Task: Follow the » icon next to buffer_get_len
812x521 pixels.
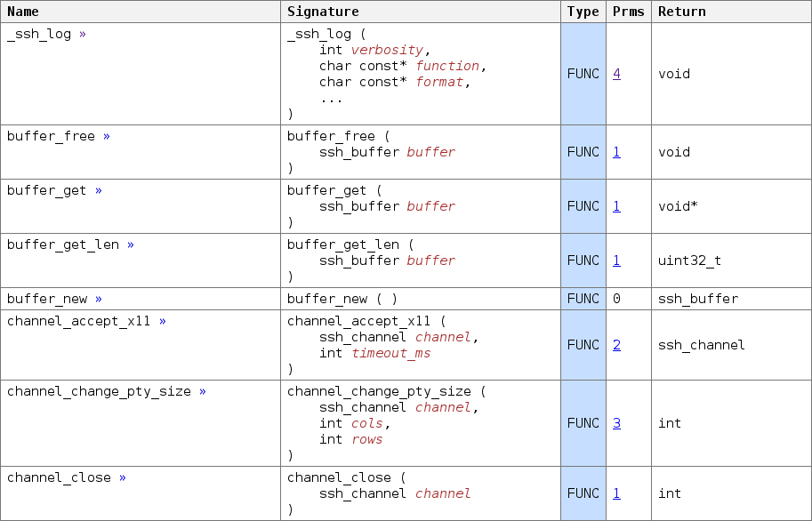Action: pyautogui.click(x=131, y=245)
